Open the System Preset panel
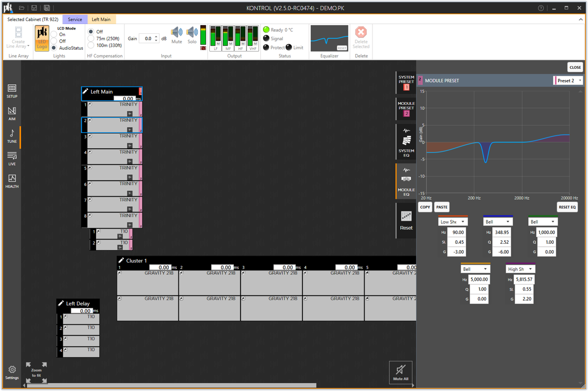Viewport: 588px width, 391px height. point(406,82)
